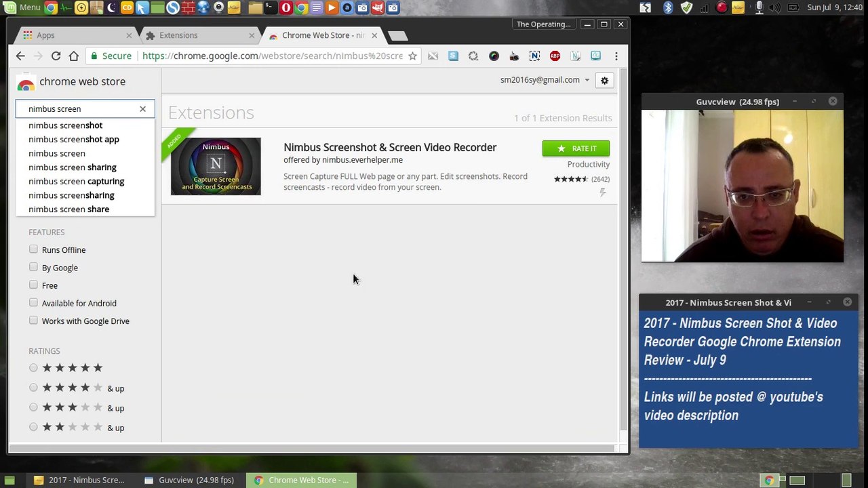The image size is (868, 488).
Task: Open Nimbus Screenshot & Screen Video Recorder title
Action: (x=390, y=148)
